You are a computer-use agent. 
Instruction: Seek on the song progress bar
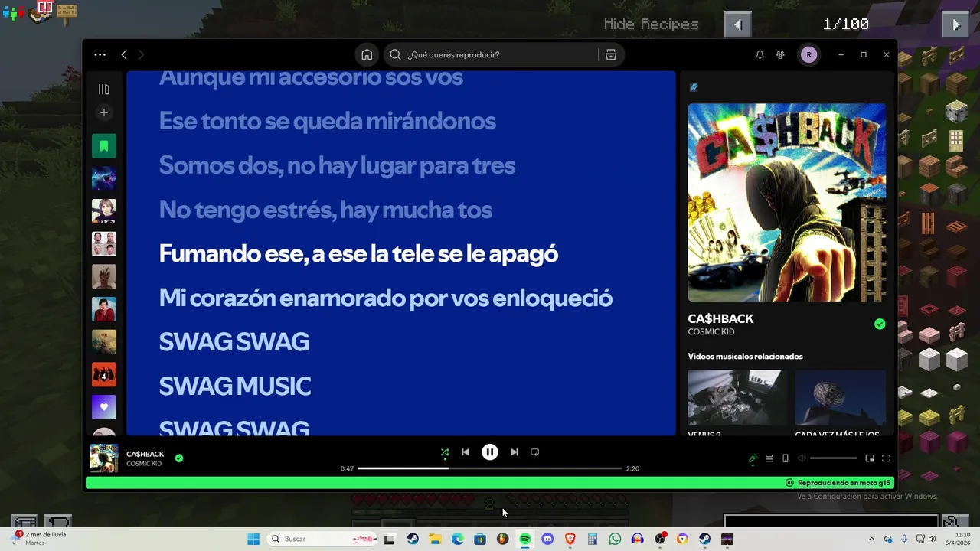point(490,468)
